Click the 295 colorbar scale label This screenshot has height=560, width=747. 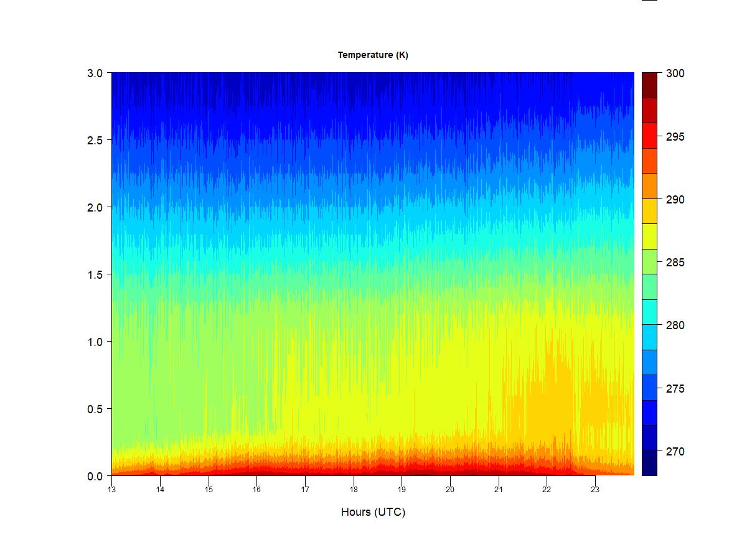point(675,136)
